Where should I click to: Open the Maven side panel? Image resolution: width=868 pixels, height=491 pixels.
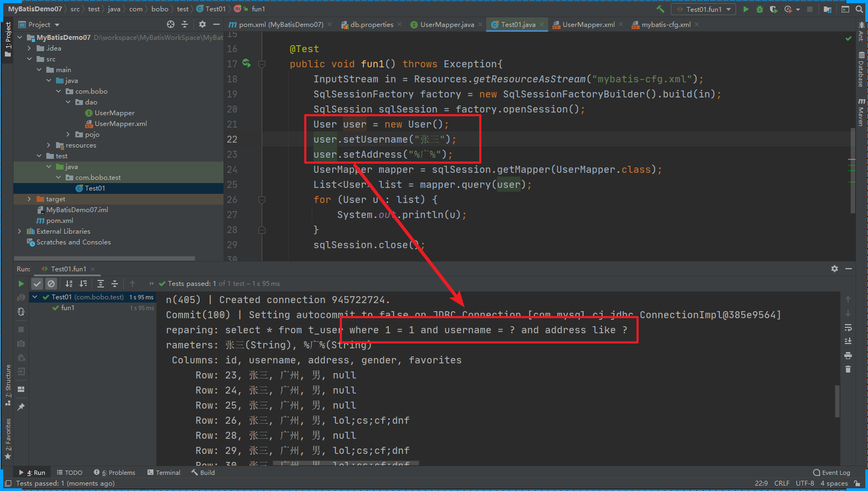point(861,113)
